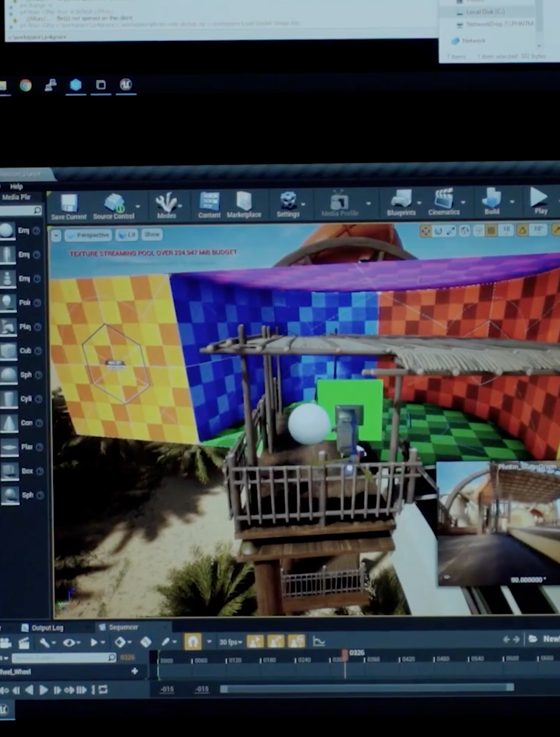The width and height of the screenshot is (560, 737).
Task: Click the placement panel search field
Action: 21,211
